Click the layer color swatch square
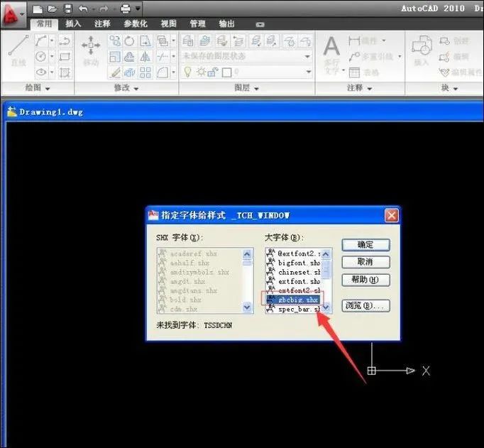The image size is (484, 448). coord(226,72)
